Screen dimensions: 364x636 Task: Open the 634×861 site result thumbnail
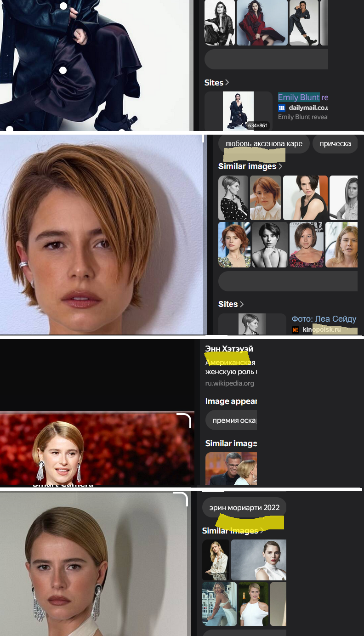click(238, 111)
